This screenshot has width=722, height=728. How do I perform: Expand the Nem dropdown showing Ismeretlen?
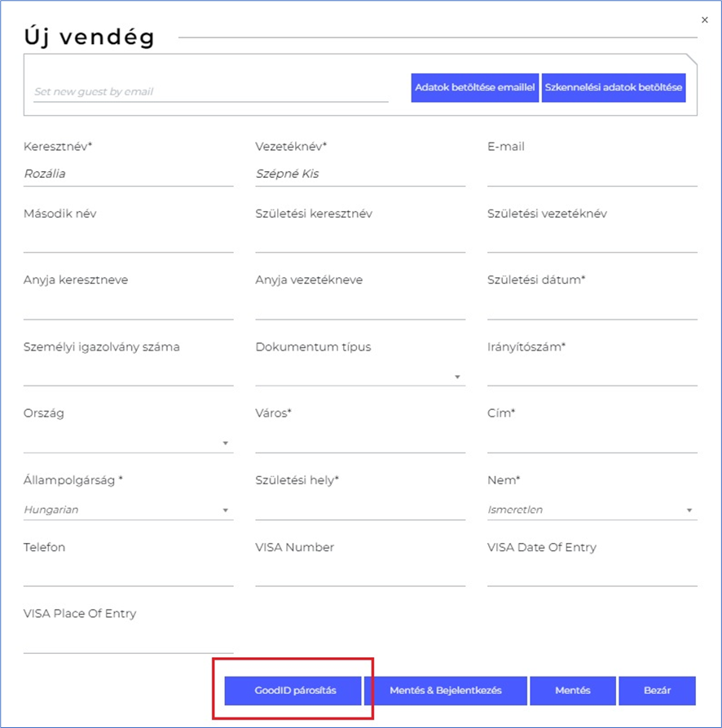(591, 510)
